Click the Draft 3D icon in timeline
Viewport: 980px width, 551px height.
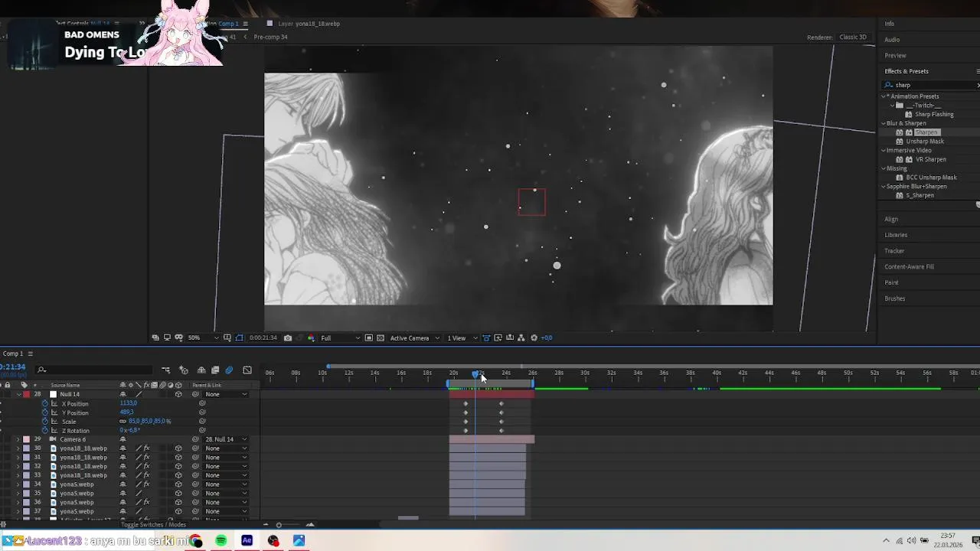click(184, 370)
